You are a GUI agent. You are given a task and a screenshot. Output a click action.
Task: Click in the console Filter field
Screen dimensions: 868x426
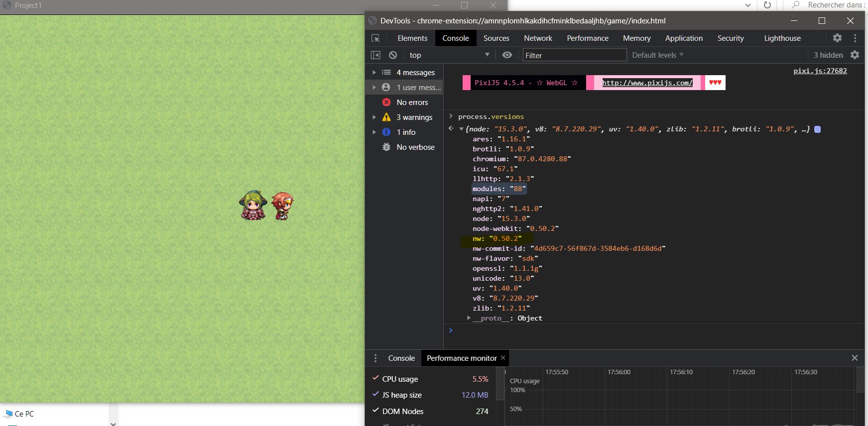(574, 55)
